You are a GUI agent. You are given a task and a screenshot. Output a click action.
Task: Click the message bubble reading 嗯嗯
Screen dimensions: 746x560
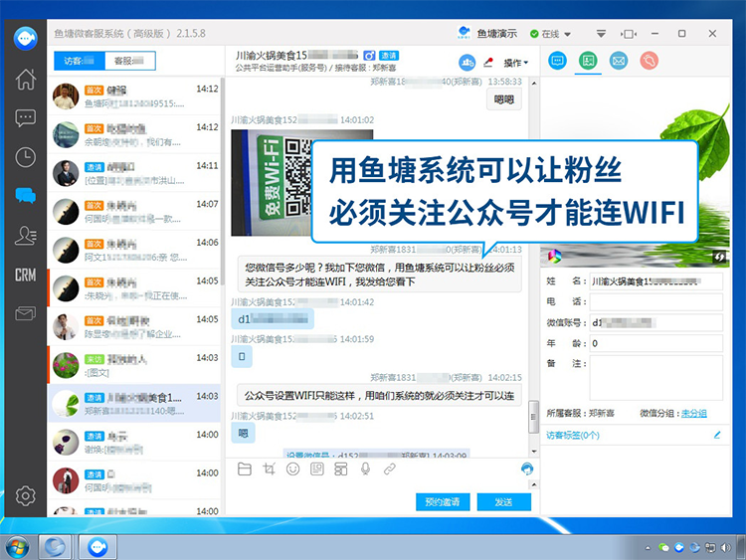point(504,99)
